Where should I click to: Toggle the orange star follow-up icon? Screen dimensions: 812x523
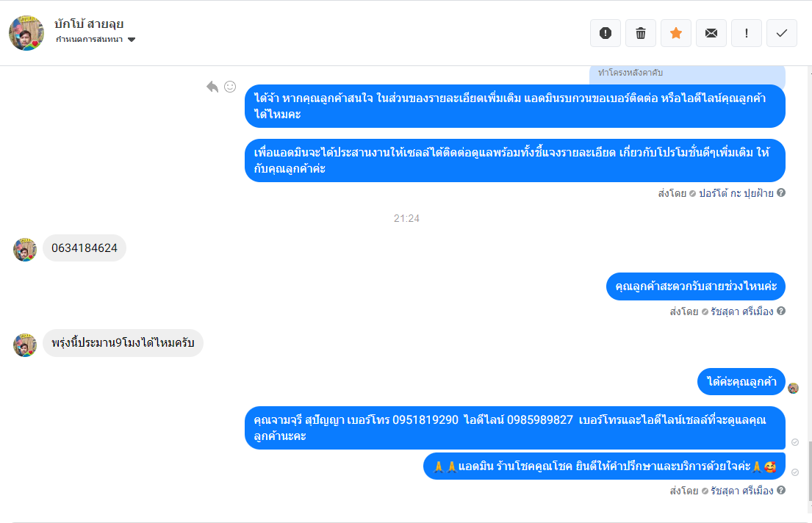coord(676,33)
